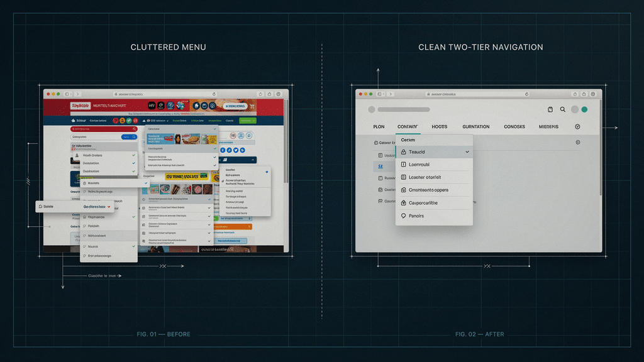
Task: Click the Twitter bird icon in the cluttered window
Action: tap(236, 150)
